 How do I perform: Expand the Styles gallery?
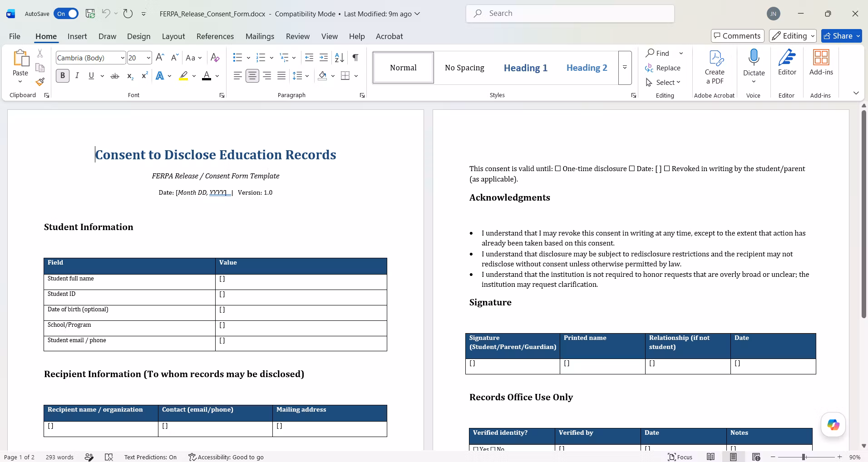coord(625,68)
